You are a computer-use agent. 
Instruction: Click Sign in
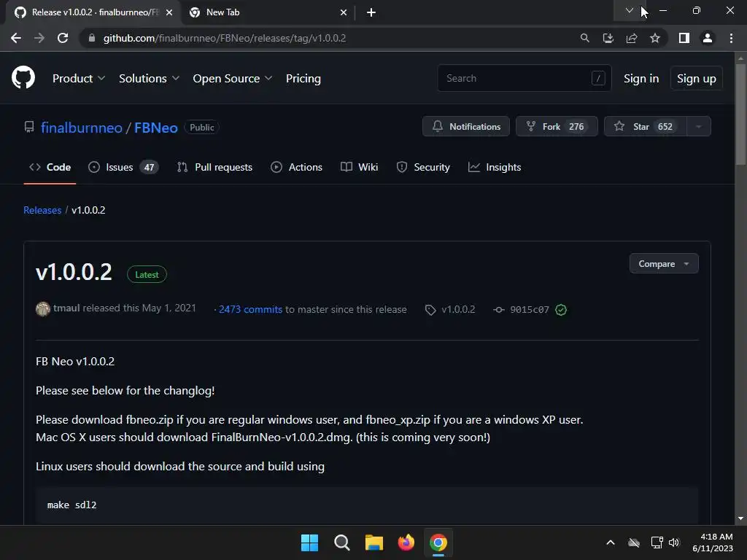point(640,78)
